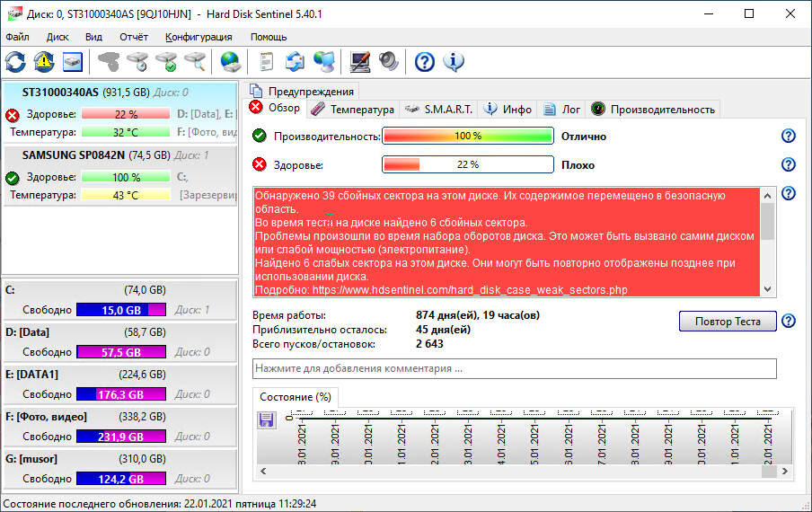Select the G: [musor] partition entry

point(120,469)
